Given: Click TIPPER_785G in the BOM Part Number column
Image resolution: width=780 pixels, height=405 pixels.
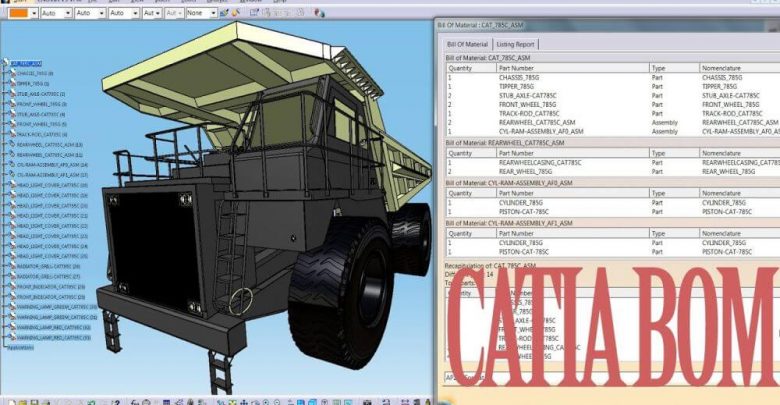Looking at the screenshot, I should tap(516, 87).
